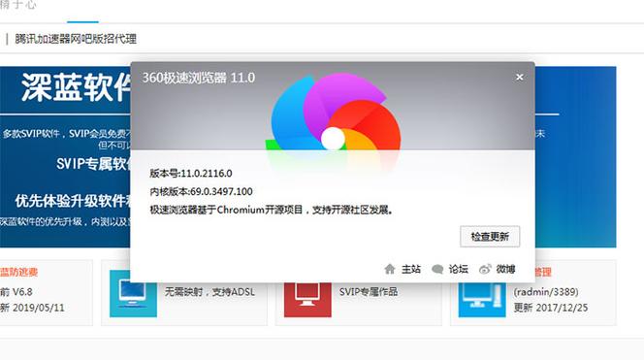Image resolution: width=644 pixels, height=360 pixels.
Task: Click the 检查更新 button
Action: [x=490, y=237]
